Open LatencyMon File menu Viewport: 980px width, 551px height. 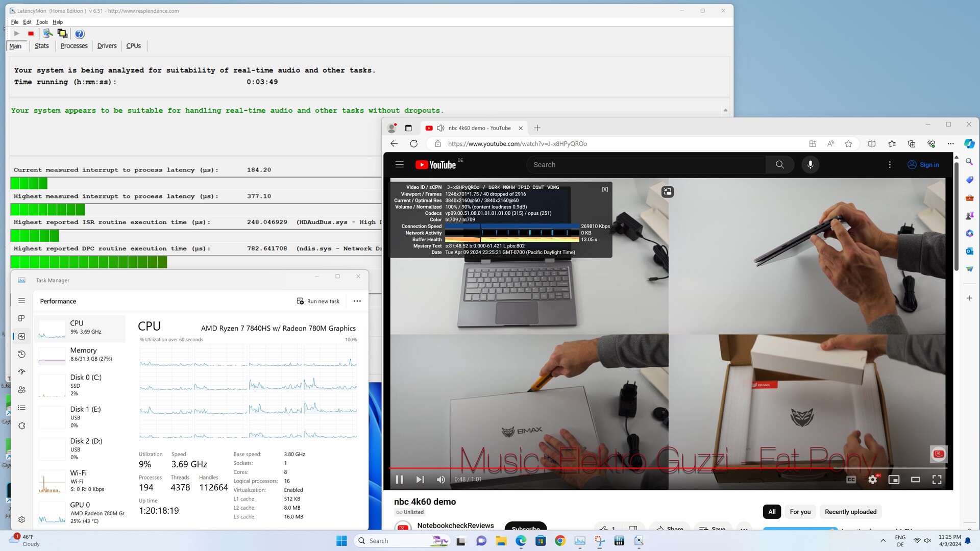(x=15, y=22)
